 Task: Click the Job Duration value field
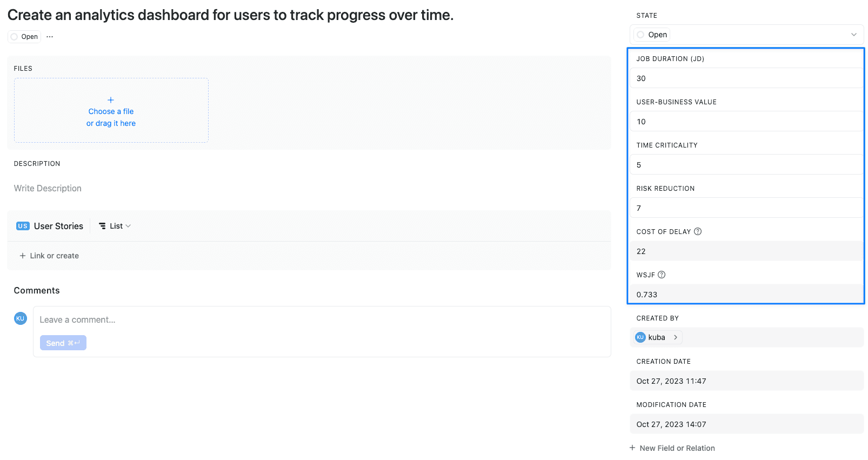point(746,78)
